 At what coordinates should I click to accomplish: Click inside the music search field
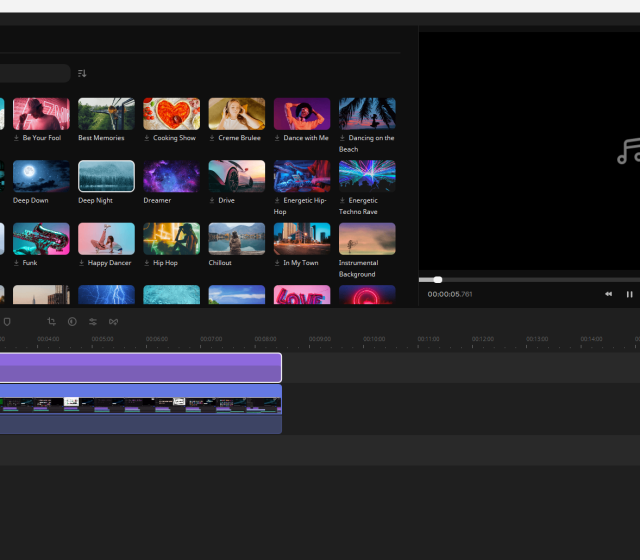tap(35, 73)
